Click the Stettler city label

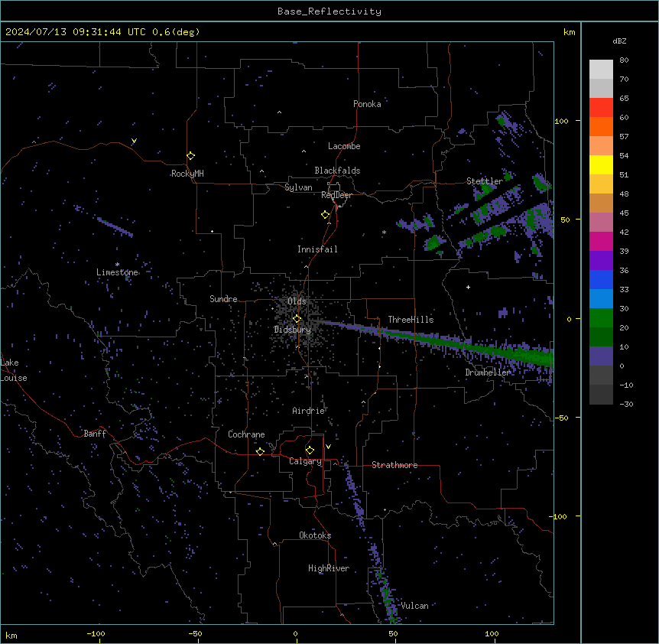(485, 181)
